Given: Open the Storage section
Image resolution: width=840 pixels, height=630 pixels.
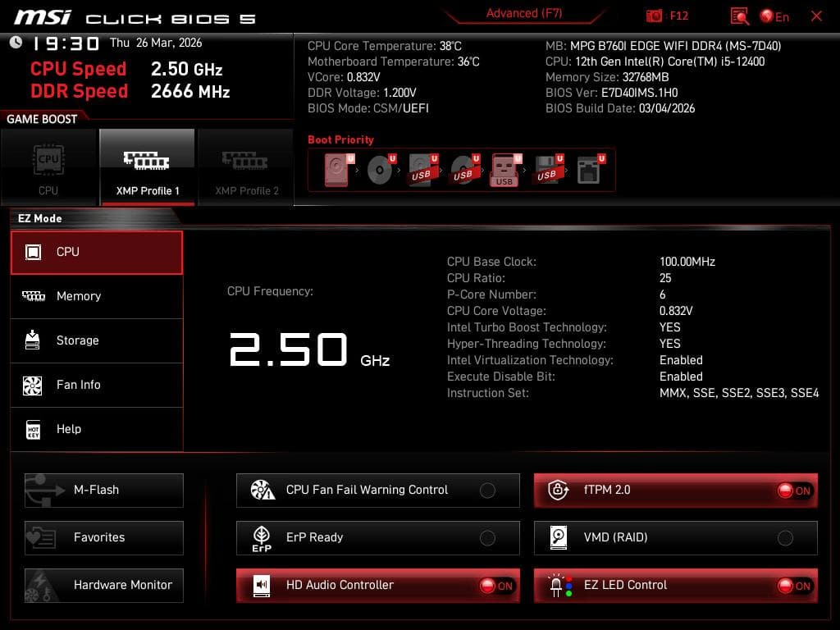Looking at the screenshot, I should pos(97,340).
